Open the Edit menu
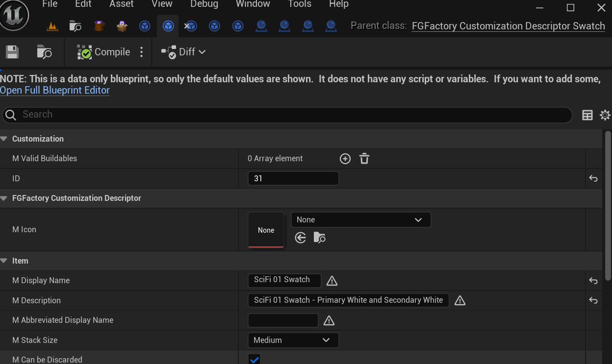The image size is (612, 364). click(83, 4)
